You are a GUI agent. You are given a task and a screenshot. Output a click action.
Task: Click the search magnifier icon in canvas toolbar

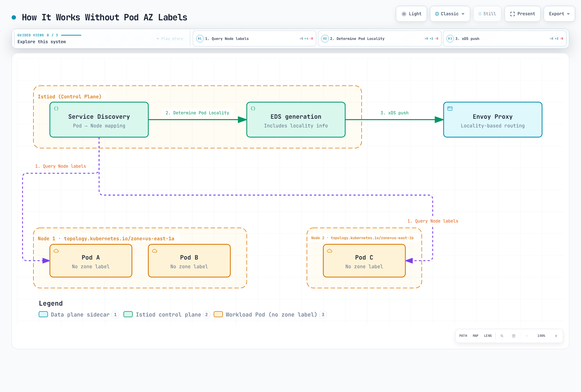pos(502,336)
